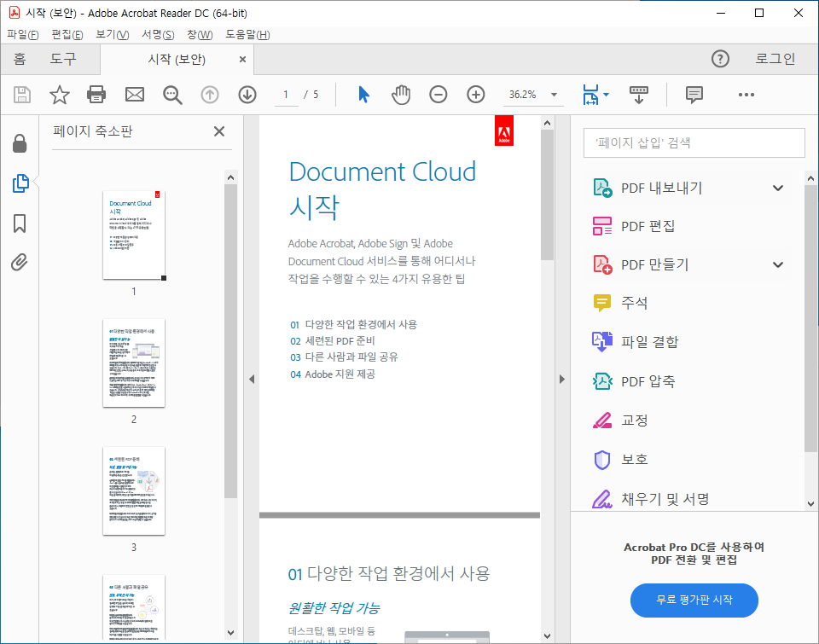819x644 pixels.
Task: Open the help question mark
Action: [720, 59]
